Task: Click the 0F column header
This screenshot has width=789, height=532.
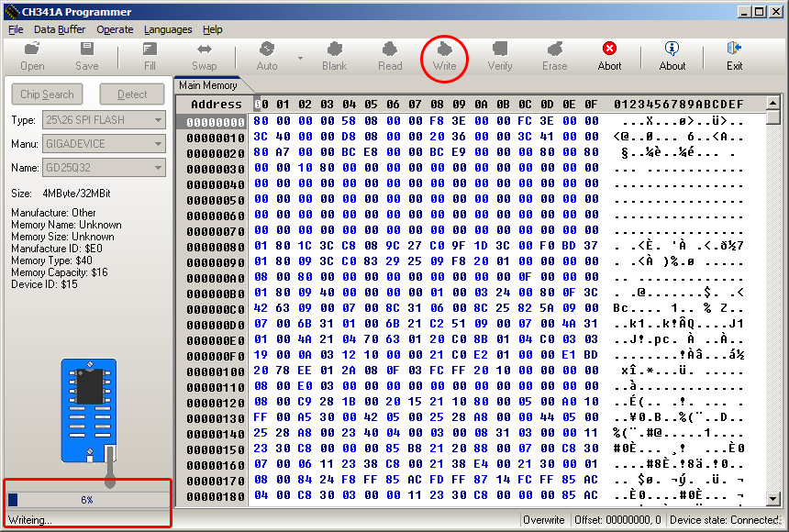Action: [591, 105]
